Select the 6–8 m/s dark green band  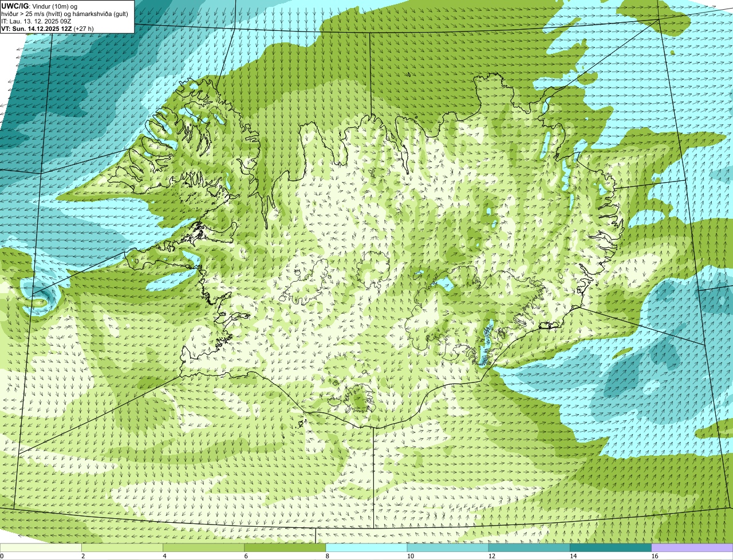coord(285,548)
